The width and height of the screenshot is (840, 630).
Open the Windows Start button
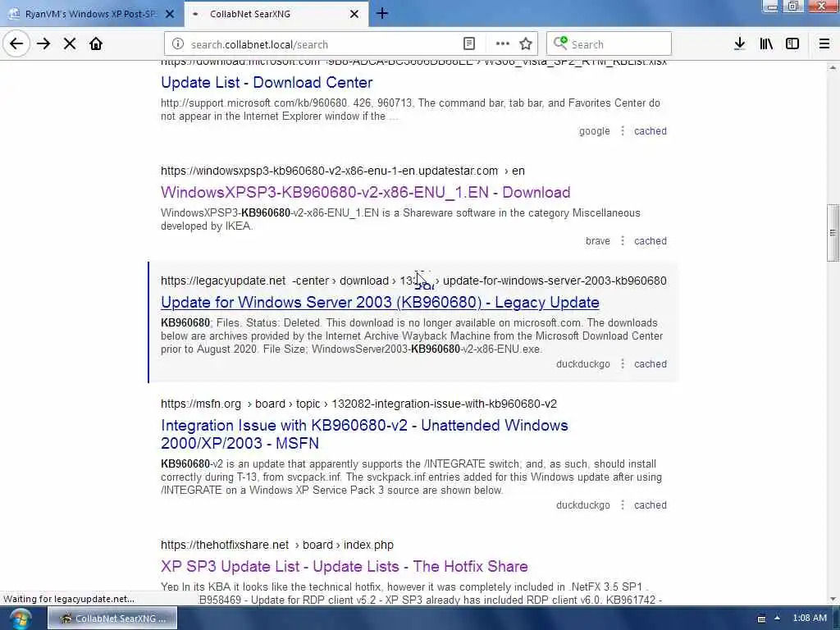pos(20,619)
